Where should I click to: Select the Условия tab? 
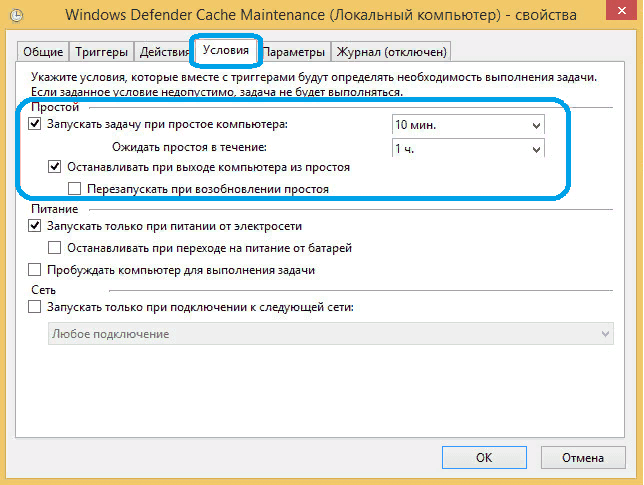tap(225, 50)
